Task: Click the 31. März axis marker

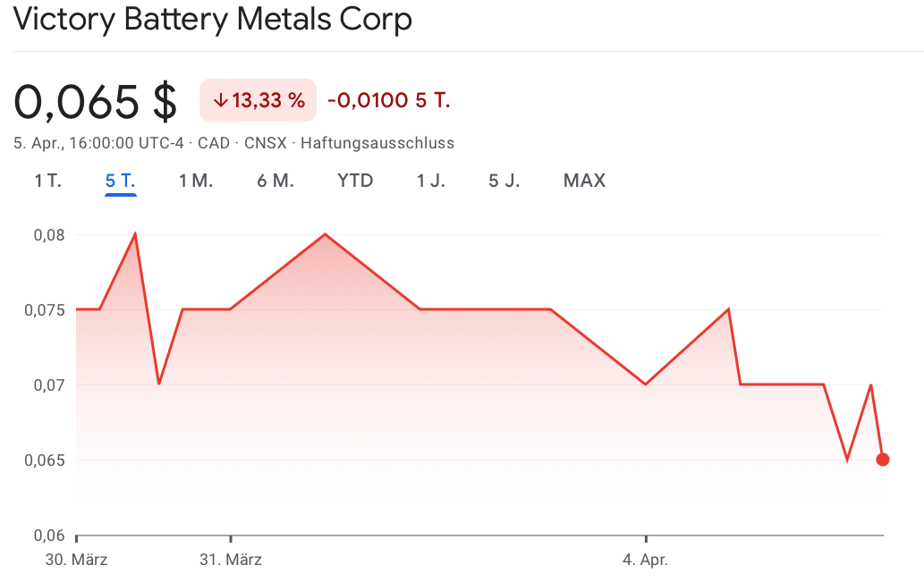Action: (x=231, y=561)
